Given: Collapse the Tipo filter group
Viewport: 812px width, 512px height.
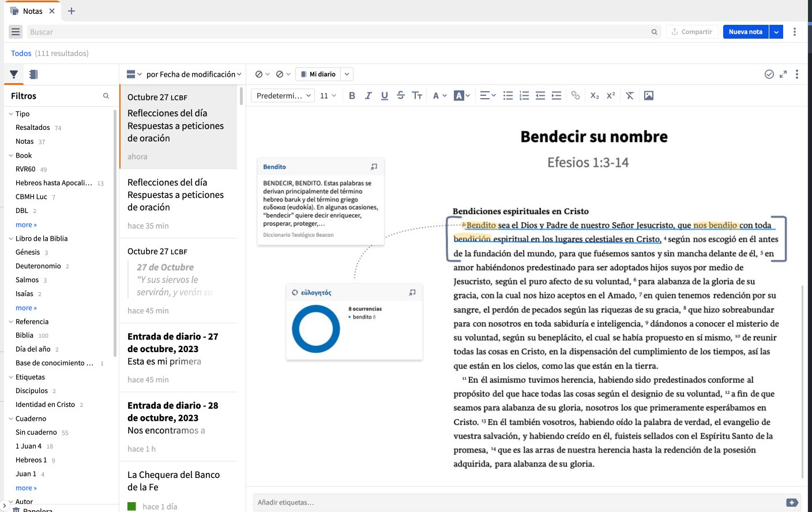Looking at the screenshot, I should point(11,114).
